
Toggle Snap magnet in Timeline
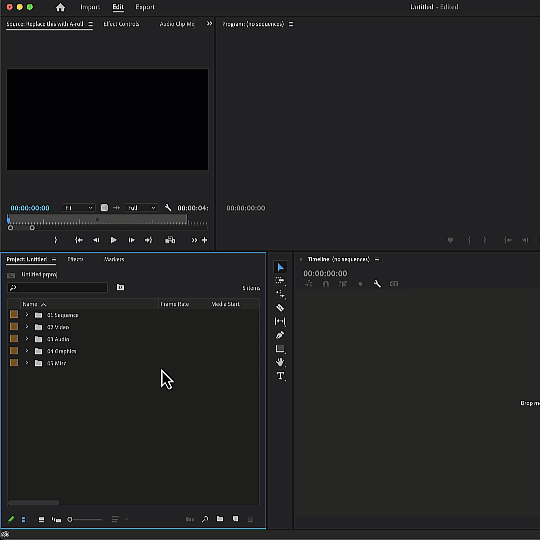point(326,284)
